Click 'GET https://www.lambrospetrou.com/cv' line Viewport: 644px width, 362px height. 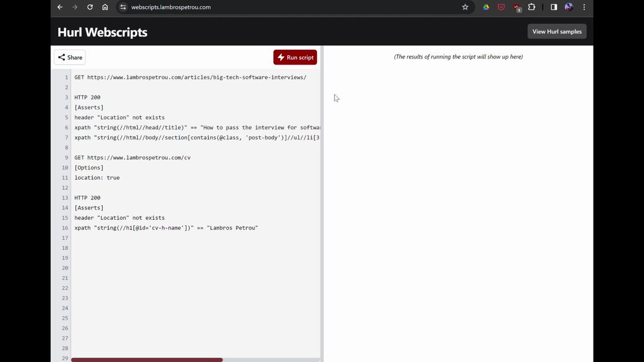133,158
